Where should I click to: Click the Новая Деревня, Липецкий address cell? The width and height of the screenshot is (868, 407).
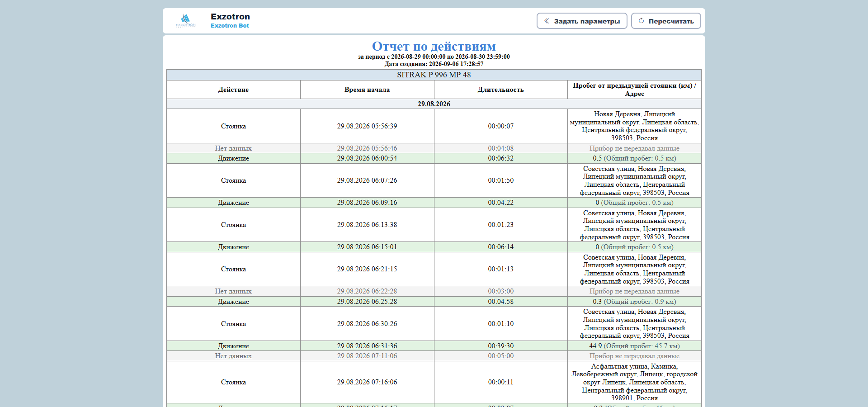634,126
